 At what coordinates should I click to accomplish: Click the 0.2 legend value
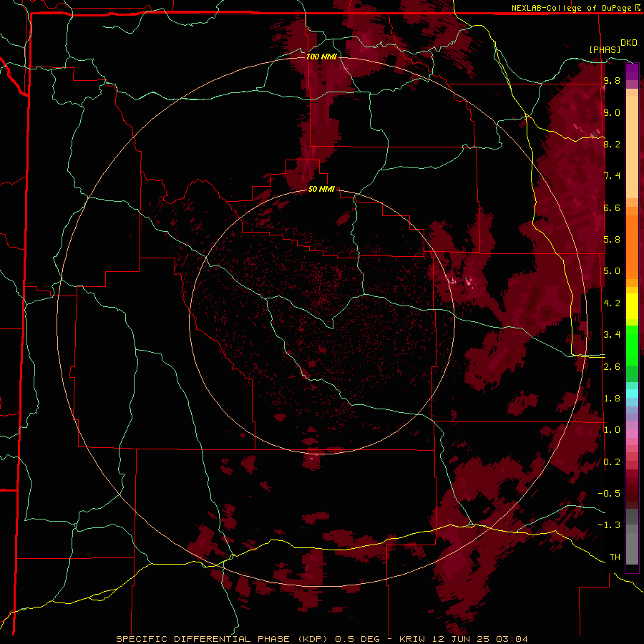tap(612, 462)
